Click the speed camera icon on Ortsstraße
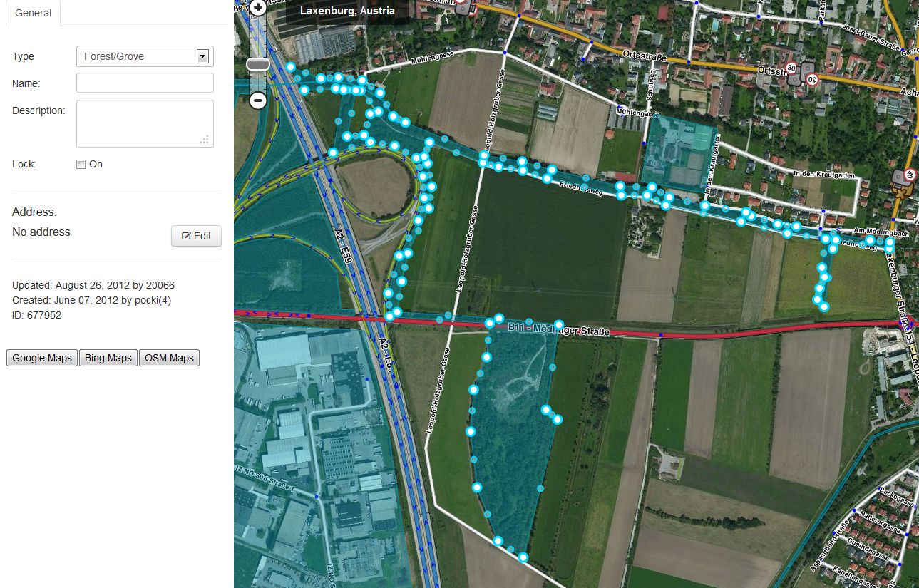The image size is (919, 588). click(806, 72)
